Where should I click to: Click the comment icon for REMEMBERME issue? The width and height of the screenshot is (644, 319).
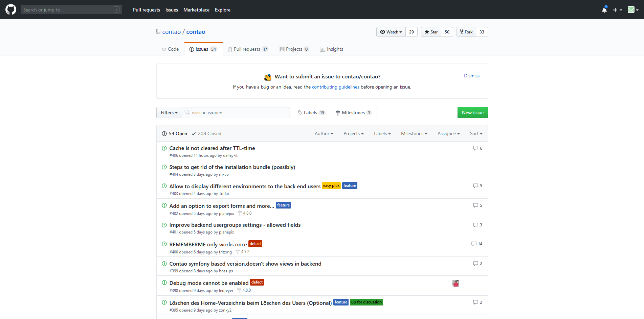pyautogui.click(x=474, y=244)
